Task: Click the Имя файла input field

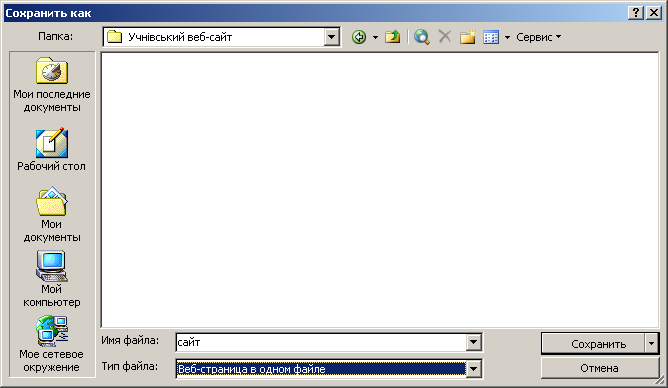Action: pos(321,342)
